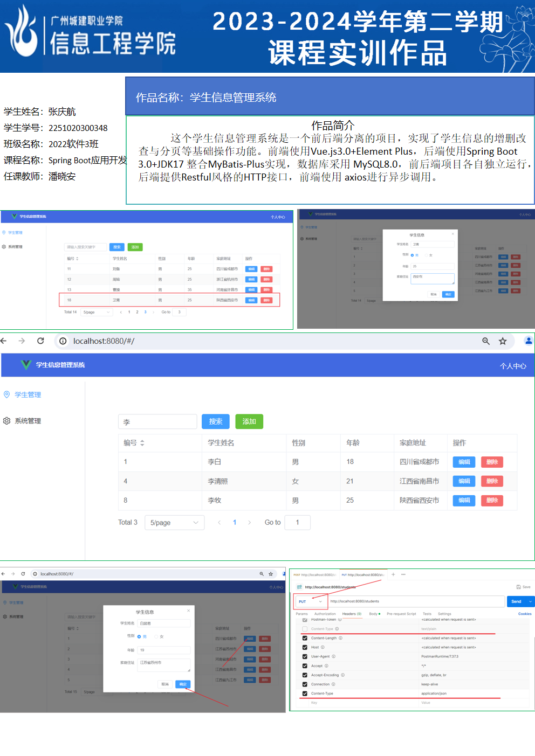The image size is (535, 756).
Task: Click the zoom magnifier icon in the large address bar
Action: [x=486, y=341]
